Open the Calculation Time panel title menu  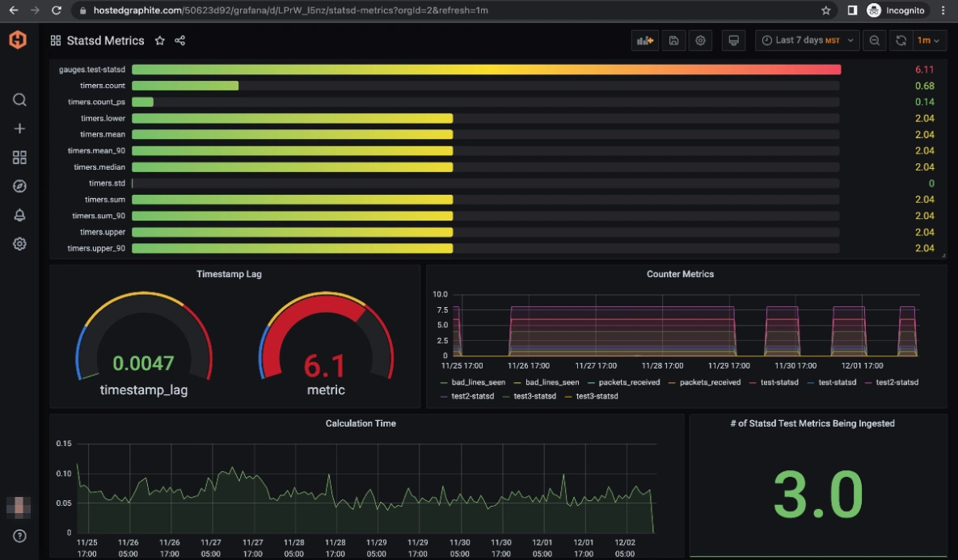click(361, 423)
